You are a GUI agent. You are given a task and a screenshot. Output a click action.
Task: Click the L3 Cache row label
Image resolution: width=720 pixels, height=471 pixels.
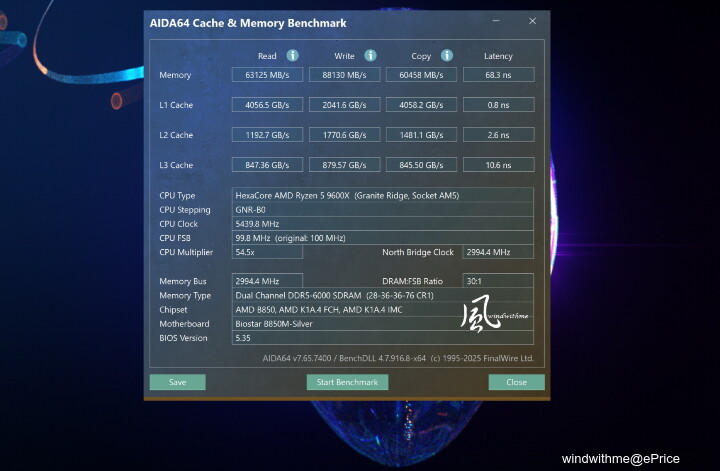coord(176,165)
